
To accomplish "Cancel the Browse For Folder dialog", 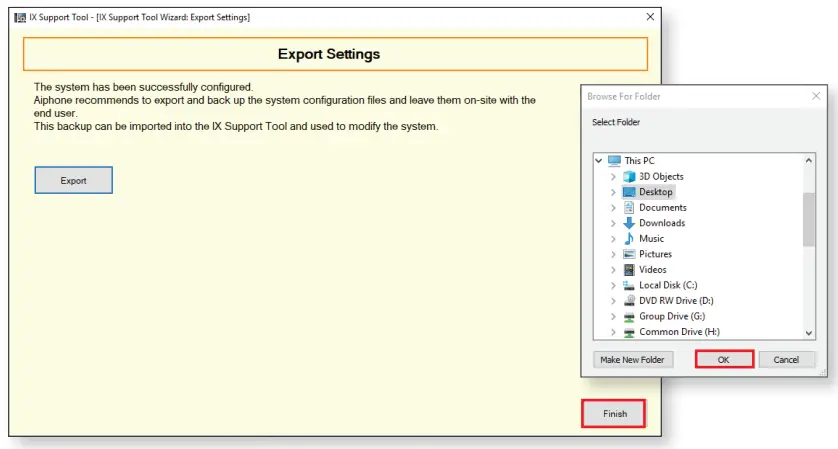I will 786,359.
